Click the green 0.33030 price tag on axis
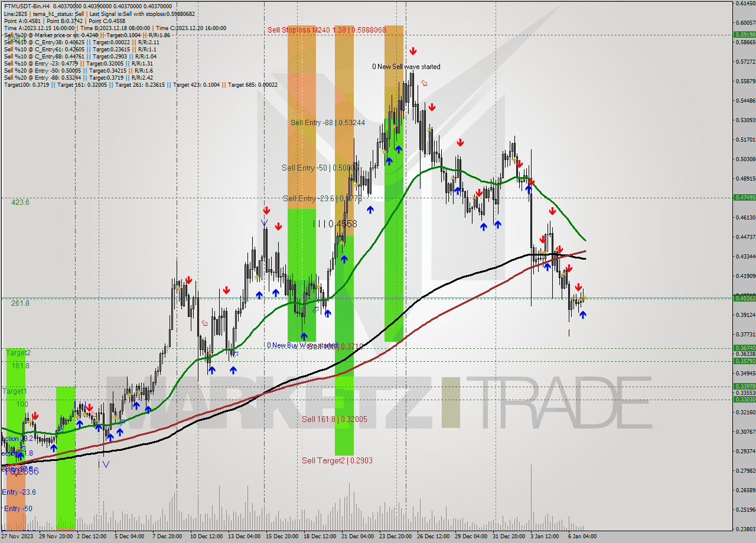The image size is (756, 543). [x=744, y=399]
